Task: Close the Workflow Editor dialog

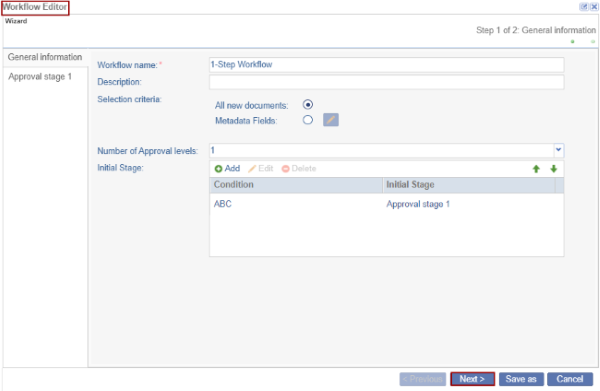Action: 594,7
